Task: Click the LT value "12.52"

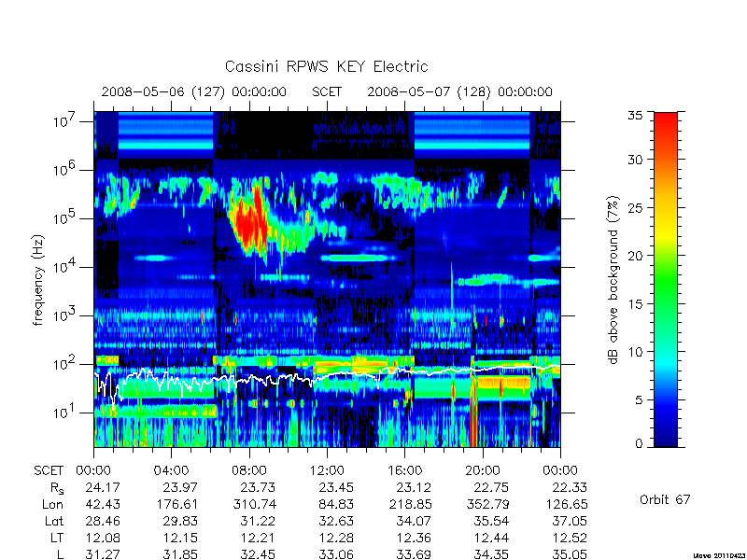Action: point(569,539)
